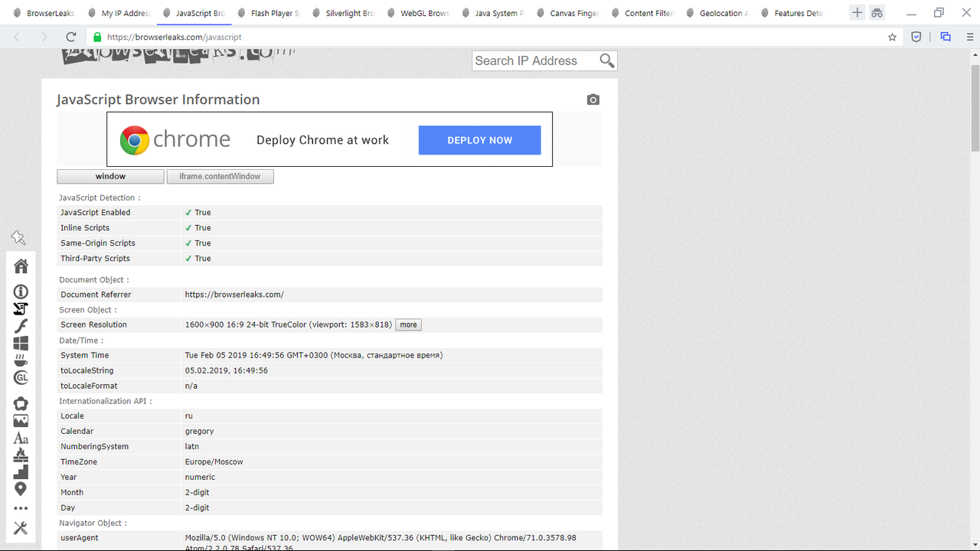The image size is (980, 551).
Task: Click the userAgent row label
Action: pos(80,538)
